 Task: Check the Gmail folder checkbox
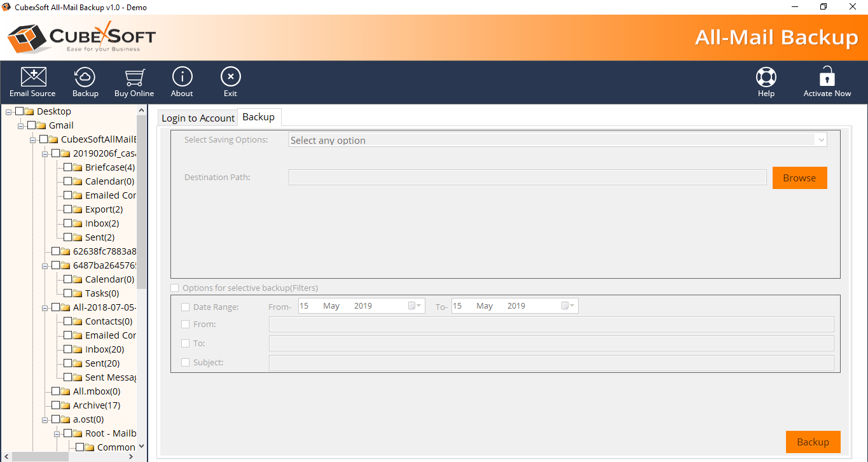31,125
